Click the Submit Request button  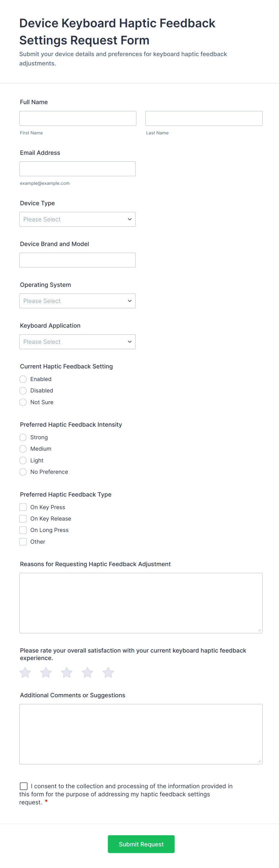[141, 844]
